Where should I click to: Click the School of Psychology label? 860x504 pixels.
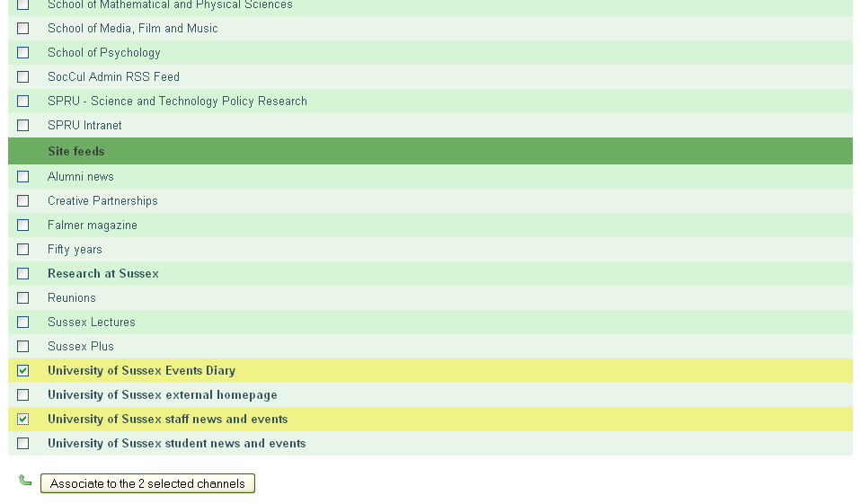point(104,53)
